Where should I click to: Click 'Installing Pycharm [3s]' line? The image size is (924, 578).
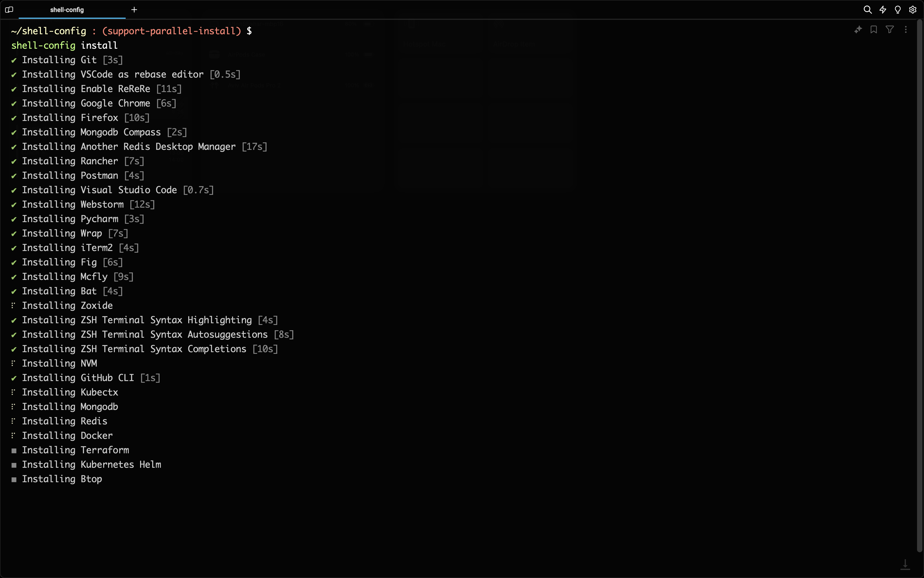tap(78, 219)
